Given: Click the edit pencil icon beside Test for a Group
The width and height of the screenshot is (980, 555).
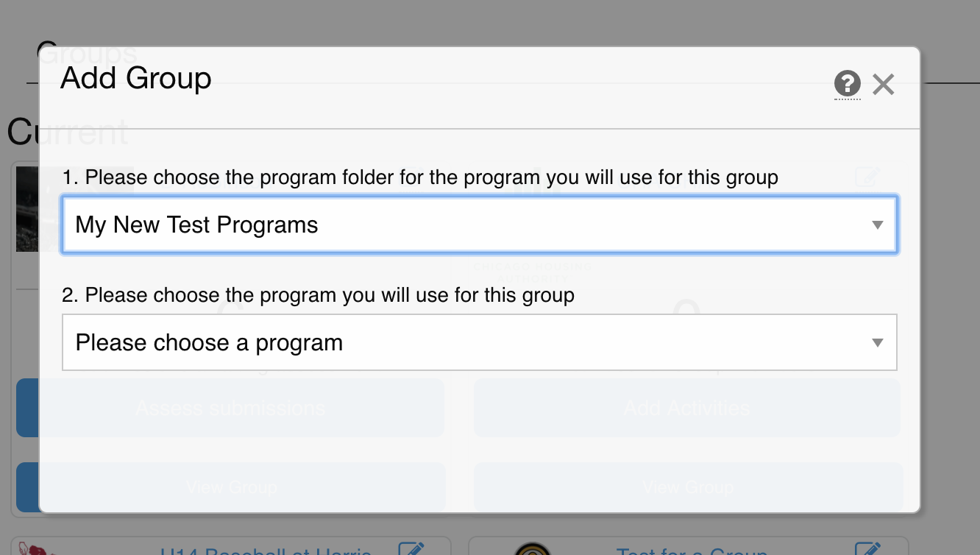Looking at the screenshot, I should coord(867,549).
